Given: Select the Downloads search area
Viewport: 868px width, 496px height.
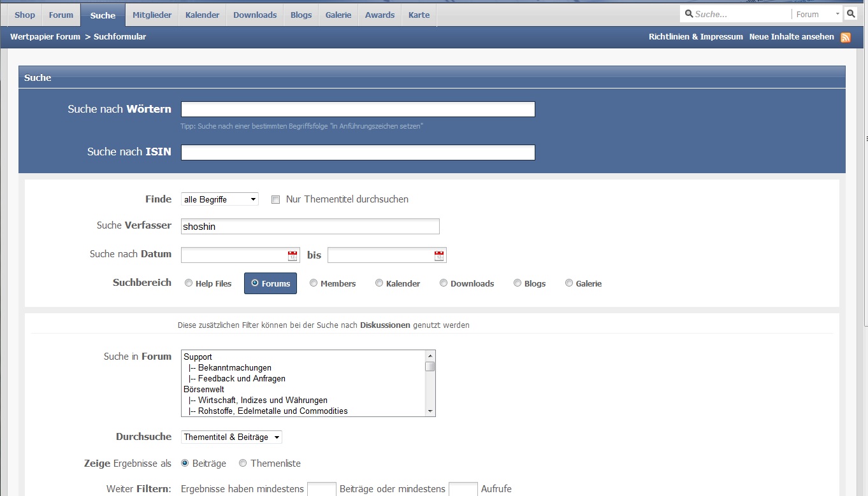Looking at the screenshot, I should coord(444,283).
